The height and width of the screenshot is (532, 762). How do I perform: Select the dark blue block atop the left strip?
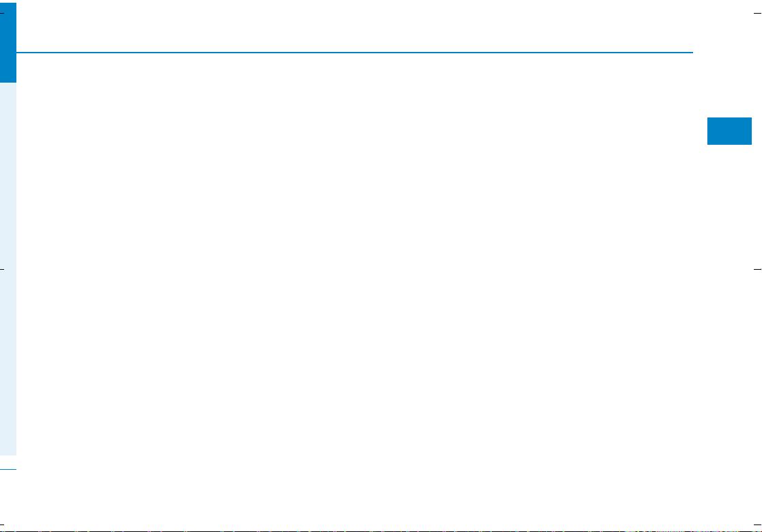click(x=8, y=43)
